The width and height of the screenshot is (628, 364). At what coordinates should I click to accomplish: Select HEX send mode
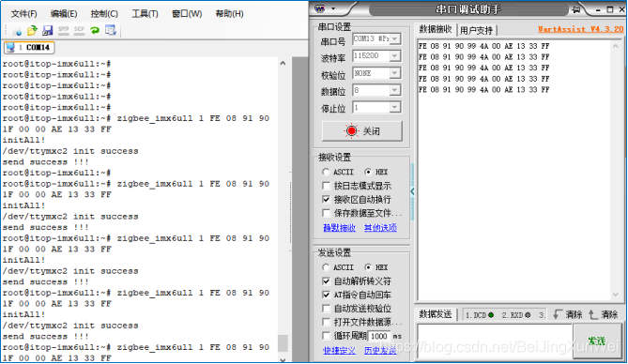tap(376, 267)
